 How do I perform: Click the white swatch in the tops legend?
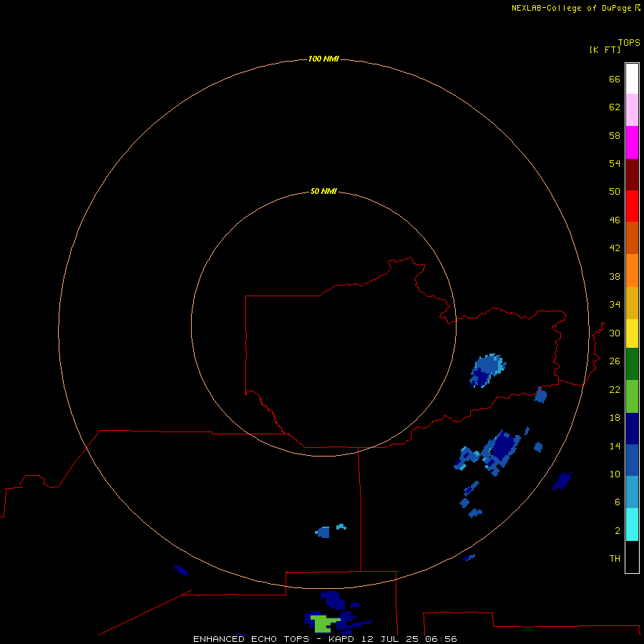[632, 79]
